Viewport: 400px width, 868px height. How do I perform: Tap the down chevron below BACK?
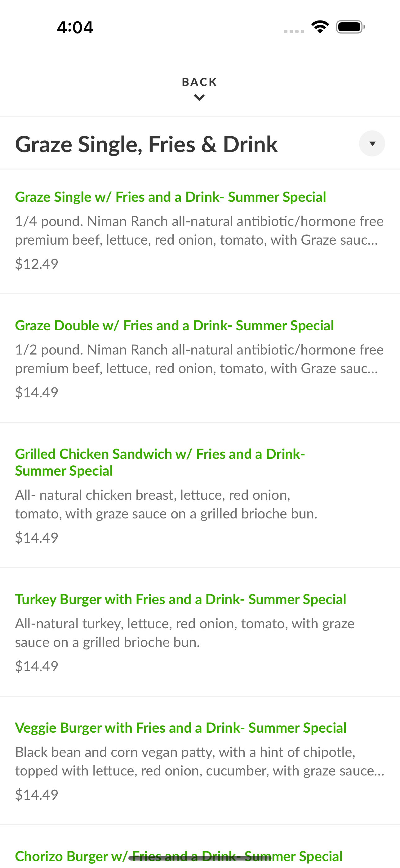coord(200,98)
